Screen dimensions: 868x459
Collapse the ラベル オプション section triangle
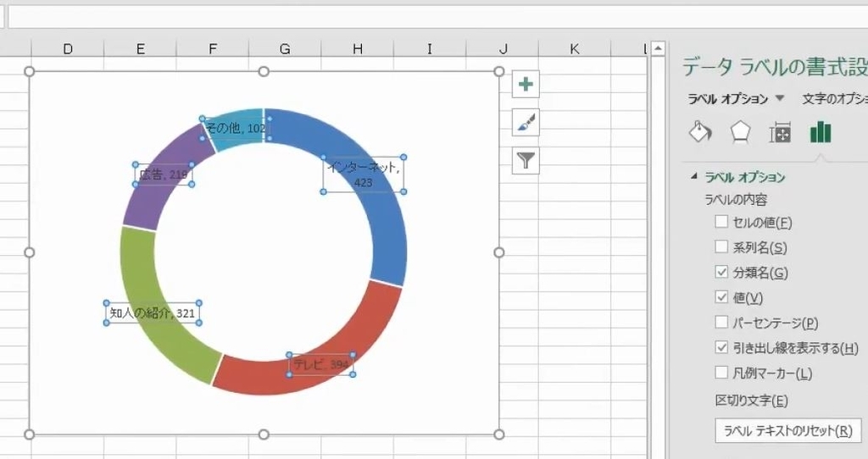(x=693, y=176)
